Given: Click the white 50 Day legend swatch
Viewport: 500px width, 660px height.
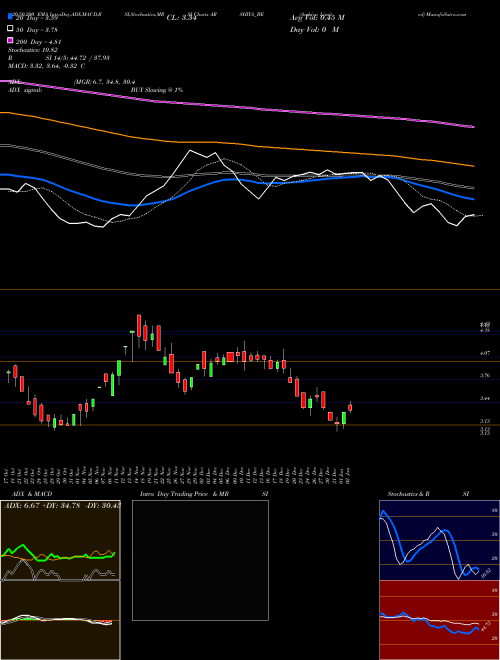Looking at the screenshot, I should coord(10,29).
